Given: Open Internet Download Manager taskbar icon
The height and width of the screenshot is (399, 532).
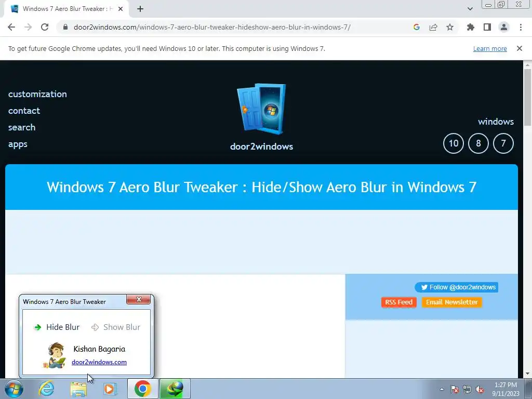Looking at the screenshot, I should (175, 389).
